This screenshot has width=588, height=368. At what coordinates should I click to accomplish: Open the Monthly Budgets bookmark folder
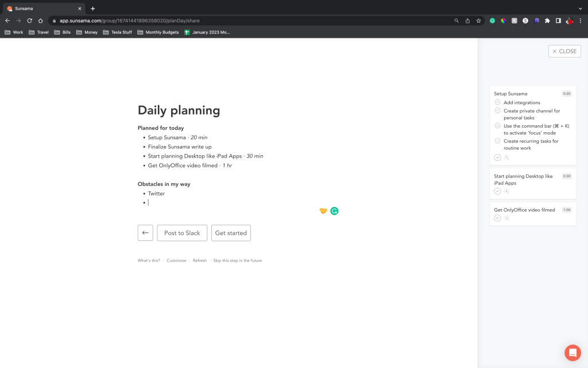click(158, 32)
